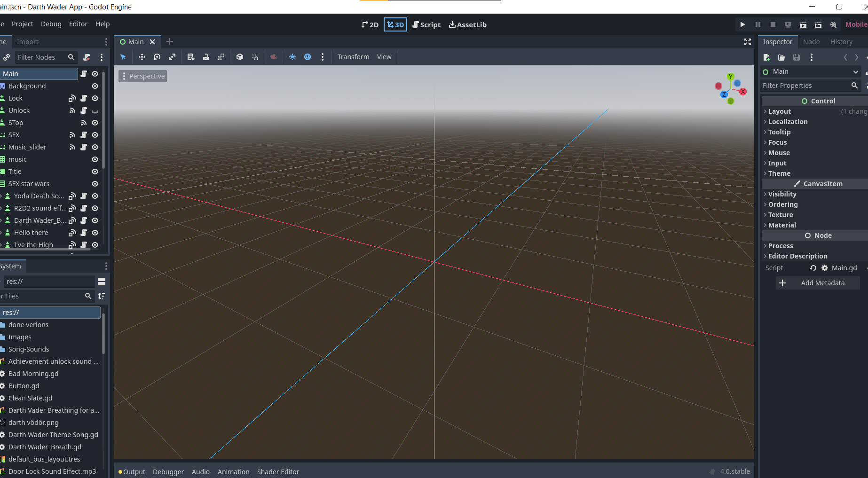Image resolution: width=868 pixels, height=478 pixels.
Task: Open the preview camera icon in the toolbar
Action: tap(274, 57)
